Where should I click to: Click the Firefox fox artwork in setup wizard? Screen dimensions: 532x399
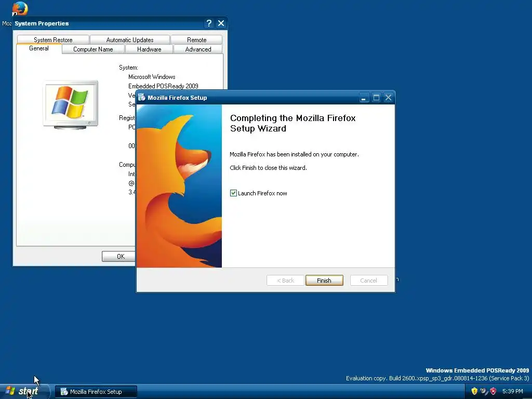(x=179, y=186)
